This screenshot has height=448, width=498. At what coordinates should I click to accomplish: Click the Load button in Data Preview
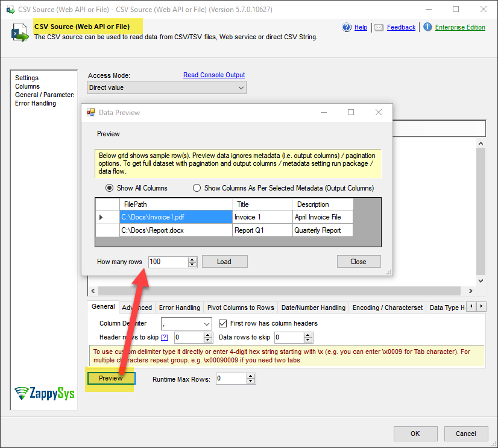pos(224,262)
